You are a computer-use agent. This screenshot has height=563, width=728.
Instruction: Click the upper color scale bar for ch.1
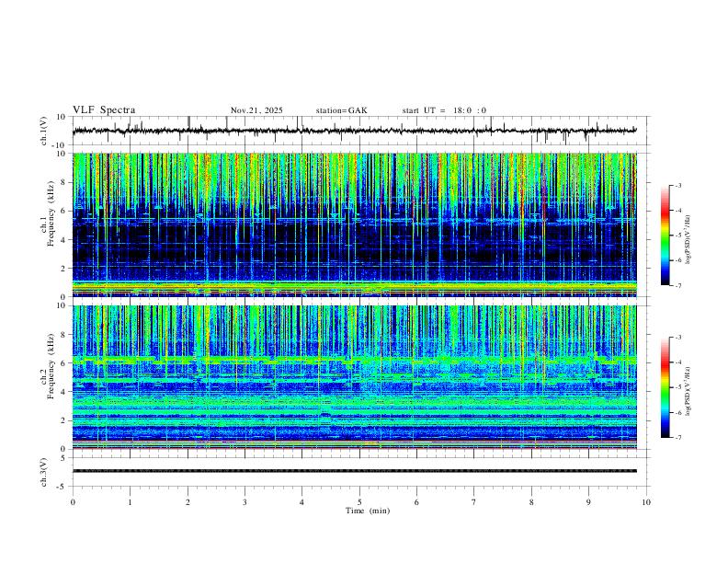tap(665, 236)
